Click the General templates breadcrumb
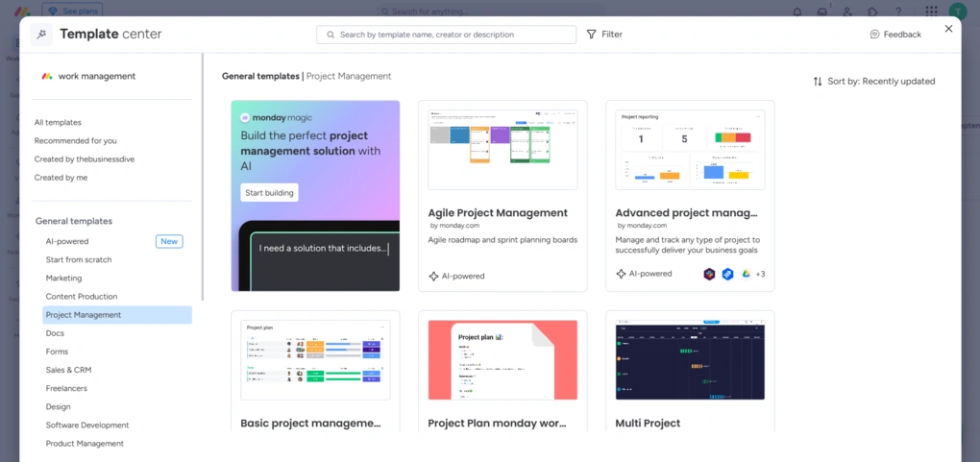 (x=260, y=76)
